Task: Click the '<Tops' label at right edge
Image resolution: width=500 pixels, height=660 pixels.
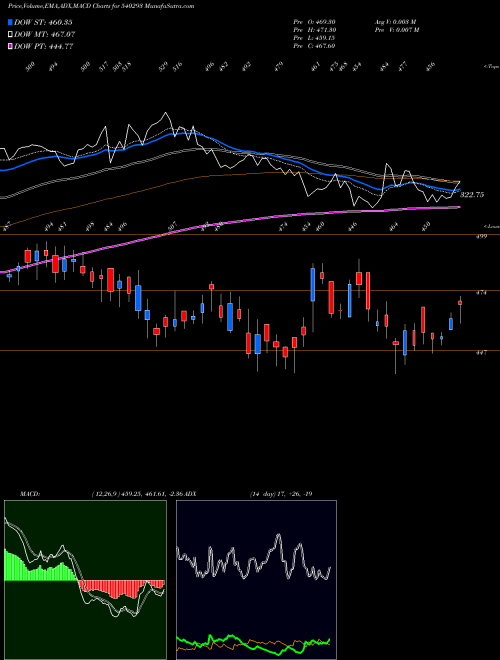Action: (x=491, y=67)
